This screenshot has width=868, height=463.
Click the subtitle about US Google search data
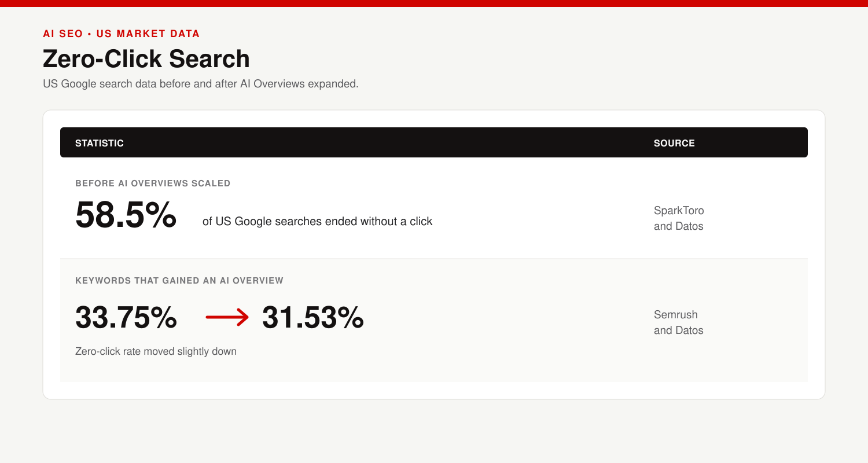tap(201, 83)
